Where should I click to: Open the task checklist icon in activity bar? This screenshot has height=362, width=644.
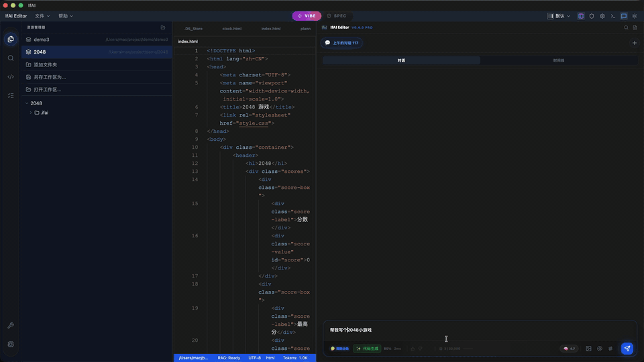11,96
